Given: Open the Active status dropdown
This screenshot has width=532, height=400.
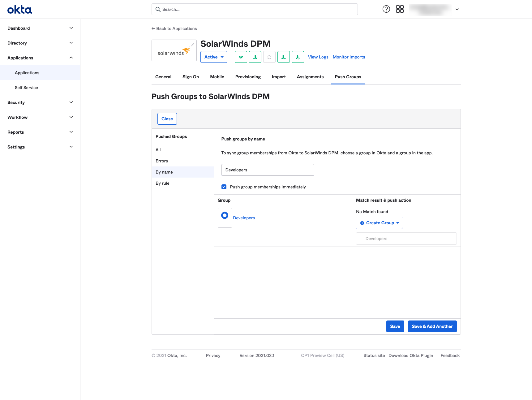Looking at the screenshot, I should coord(214,57).
